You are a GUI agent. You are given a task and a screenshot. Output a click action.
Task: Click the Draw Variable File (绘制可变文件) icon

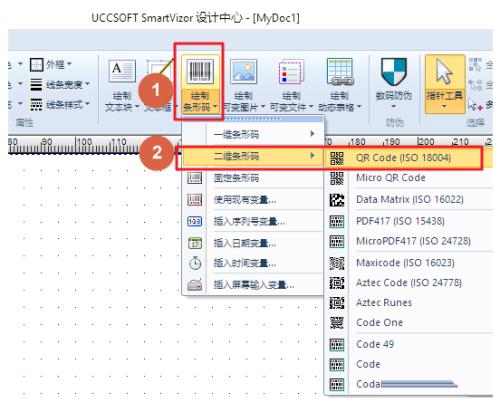(x=291, y=71)
